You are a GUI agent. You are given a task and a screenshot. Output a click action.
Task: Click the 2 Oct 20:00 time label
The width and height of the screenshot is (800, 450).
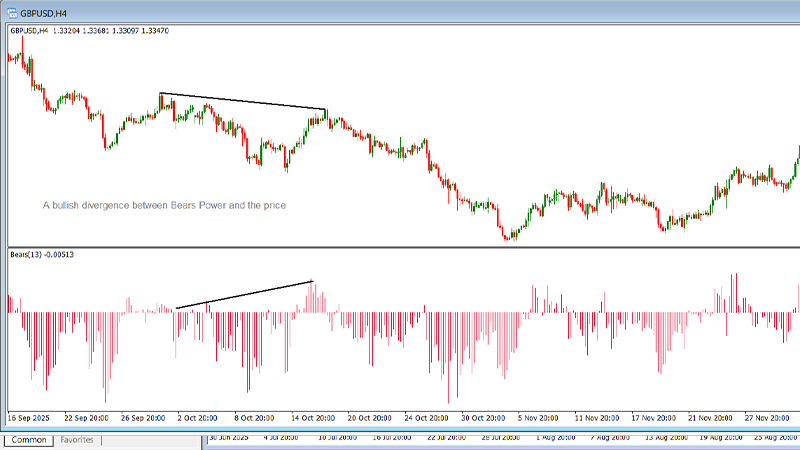(x=197, y=418)
